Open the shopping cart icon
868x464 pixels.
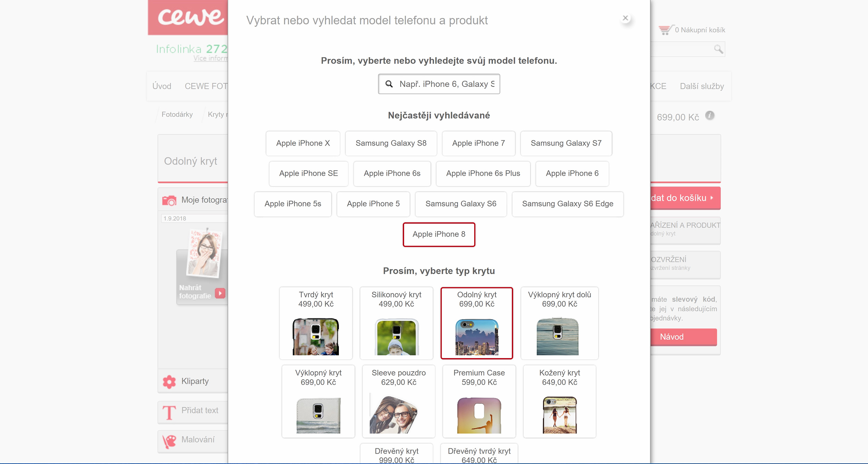point(665,30)
